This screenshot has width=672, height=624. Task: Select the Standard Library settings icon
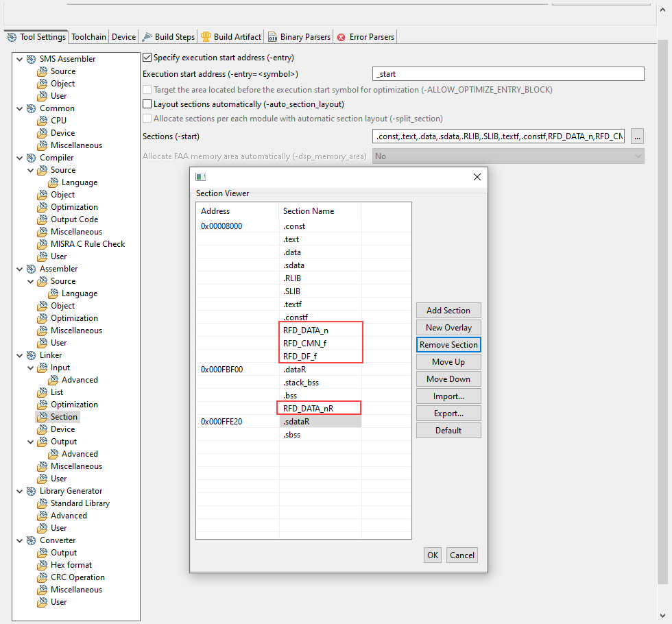tap(43, 503)
